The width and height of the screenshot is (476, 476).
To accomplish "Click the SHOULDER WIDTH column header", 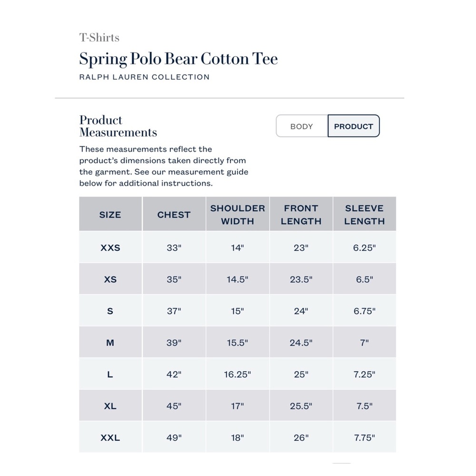I will [x=238, y=214].
